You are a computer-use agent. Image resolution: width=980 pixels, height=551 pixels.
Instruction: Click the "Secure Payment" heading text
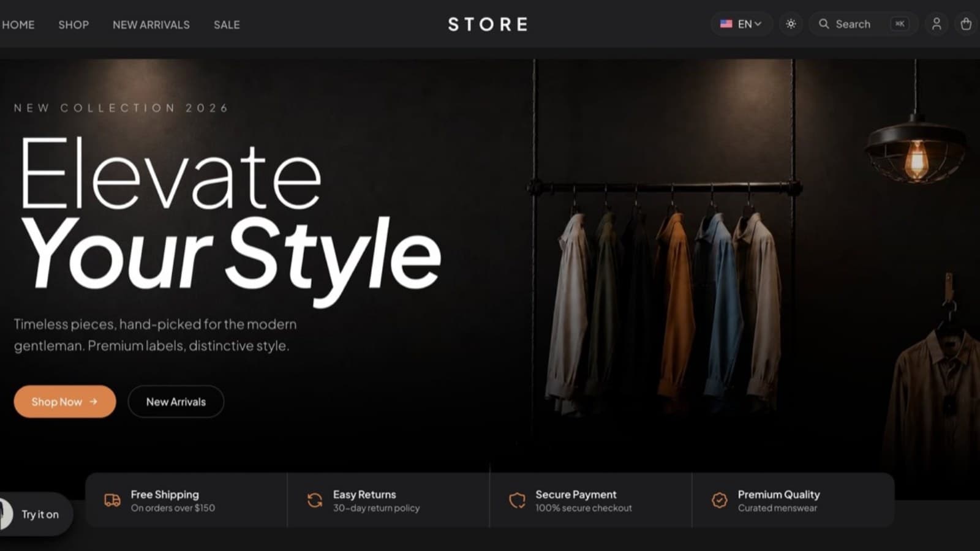pyautogui.click(x=576, y=494)
